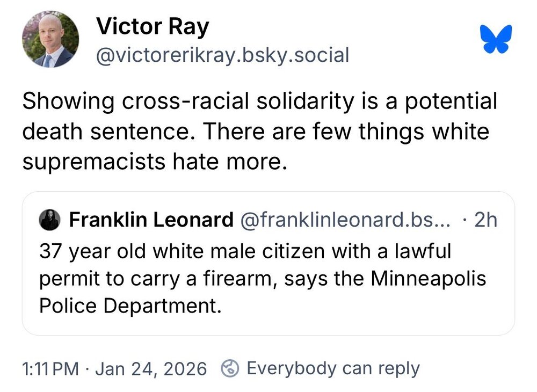This screenshot has width=537, height=392.
Task: Open the @victorerikray.bsky.social handle
Action: coord(222,55)
